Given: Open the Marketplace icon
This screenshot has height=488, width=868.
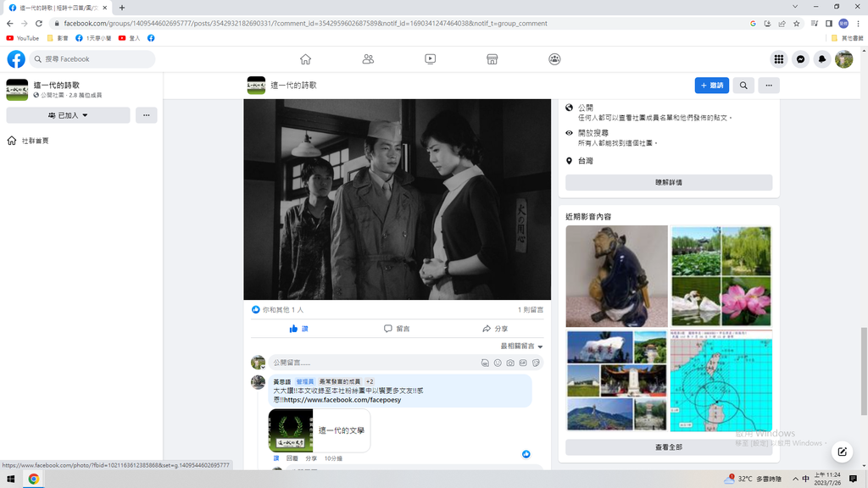Looking at the screenshot, I should click(492, 59).
